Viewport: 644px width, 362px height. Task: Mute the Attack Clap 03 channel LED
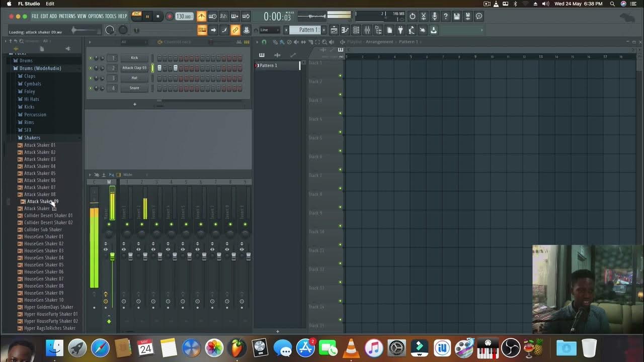91,68
